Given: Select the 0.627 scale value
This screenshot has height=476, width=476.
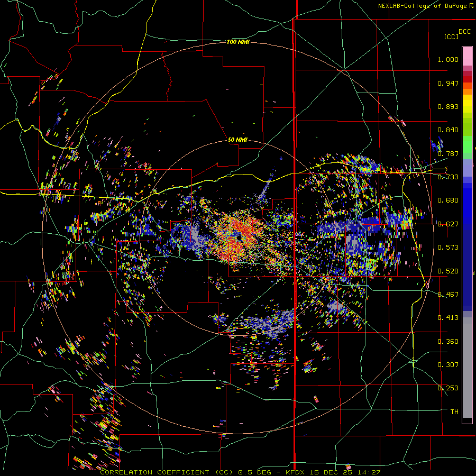Looking at the screenshot, I should tap(448, 224).
